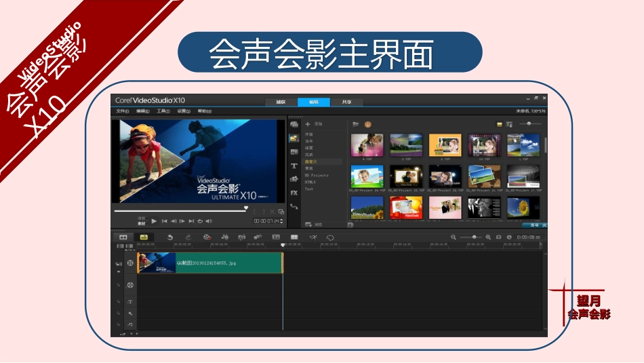Click the scissors cut clip icon
This screenshot has width=644, height=363.
pos(272,211)
